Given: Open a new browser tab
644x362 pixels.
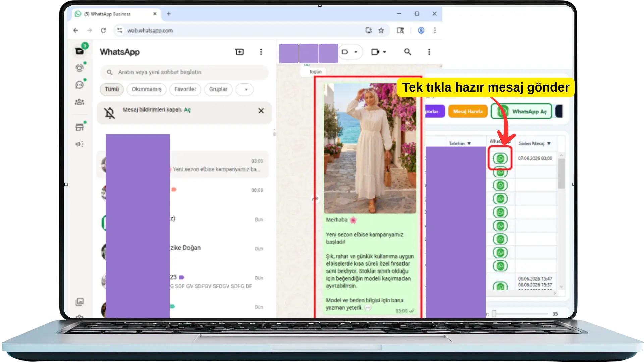Looking at the screenshot, I should (169, 14).
